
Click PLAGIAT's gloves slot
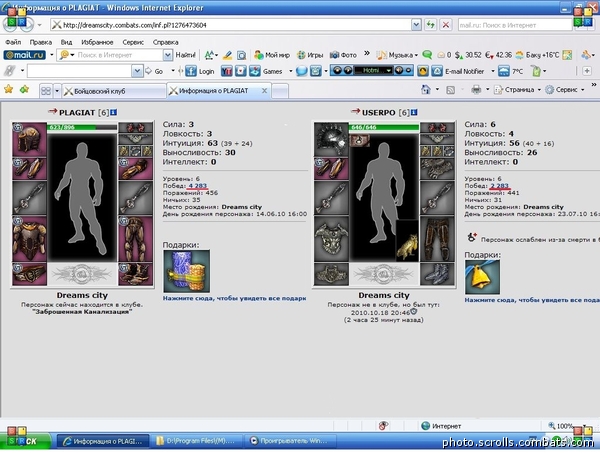[x=135, y=169]
